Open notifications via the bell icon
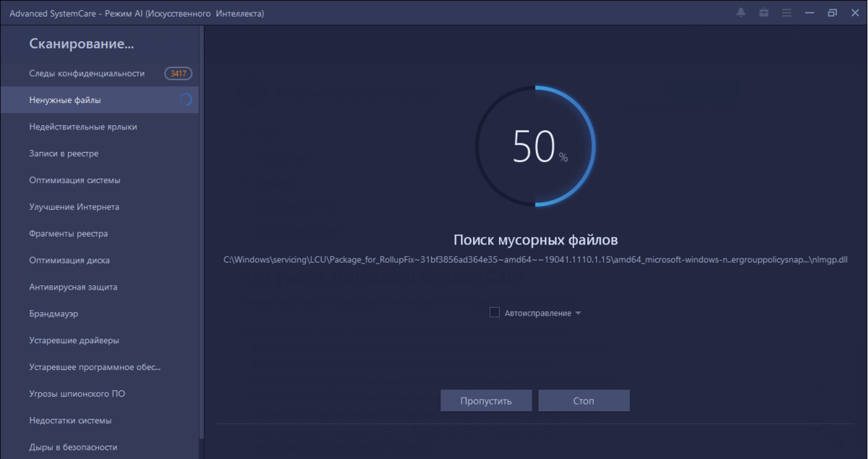 tap(741, 12)
